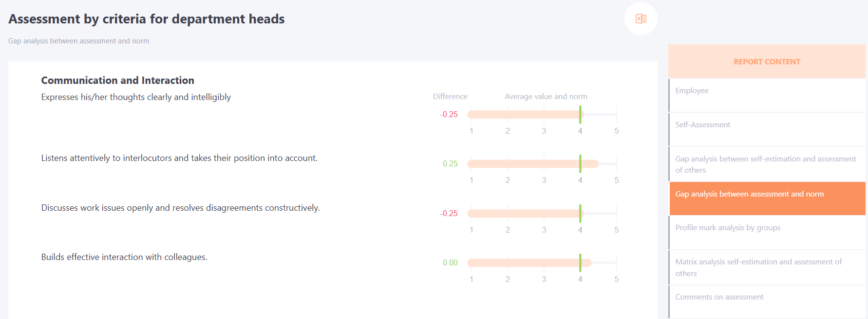Click the 0.25 difference value
This screenshot has width=868, height=319.
[450, 164]
